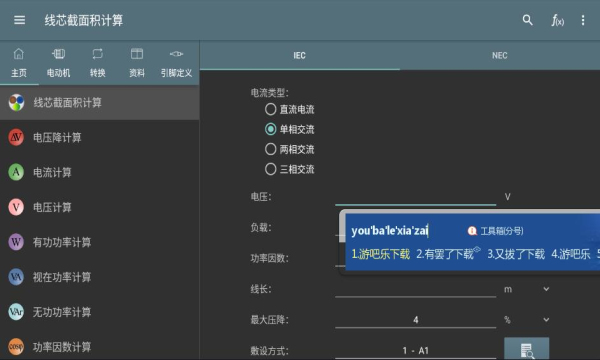The height and width of the screenshot is (360, 600).
Task: Click the 敷设方式 field showing 1 - A1
Action: tap(416, 350)
